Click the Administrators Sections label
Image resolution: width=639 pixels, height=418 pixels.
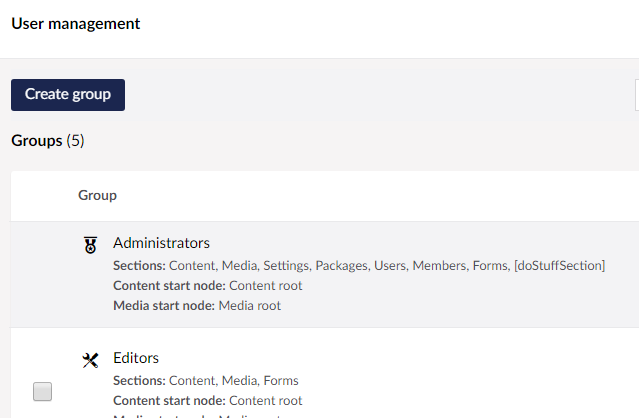point(139,266)
